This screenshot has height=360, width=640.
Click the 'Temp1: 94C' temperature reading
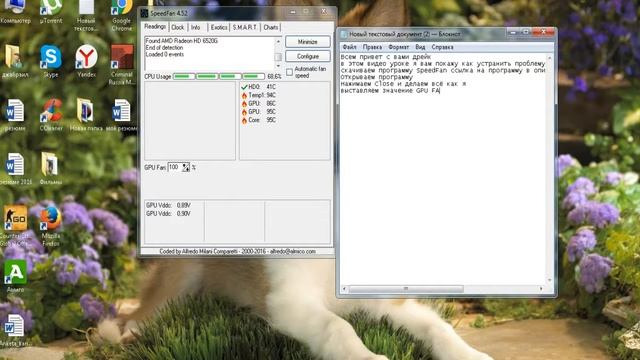coord(262,95)
